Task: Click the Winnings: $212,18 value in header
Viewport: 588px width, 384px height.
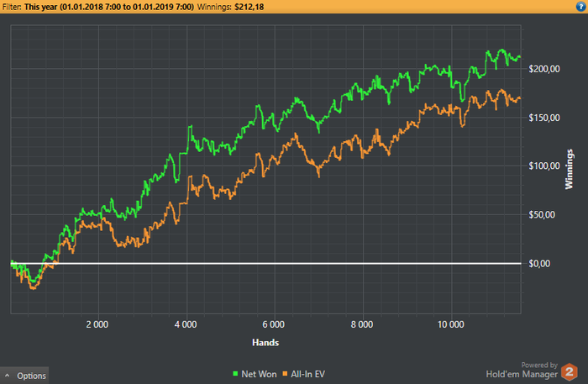Action: (230, 7)
